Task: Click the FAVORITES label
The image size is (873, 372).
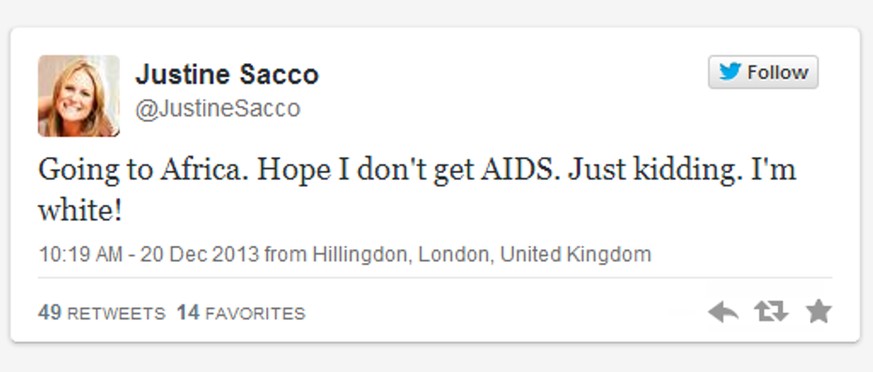Action: tap(256, 314)
